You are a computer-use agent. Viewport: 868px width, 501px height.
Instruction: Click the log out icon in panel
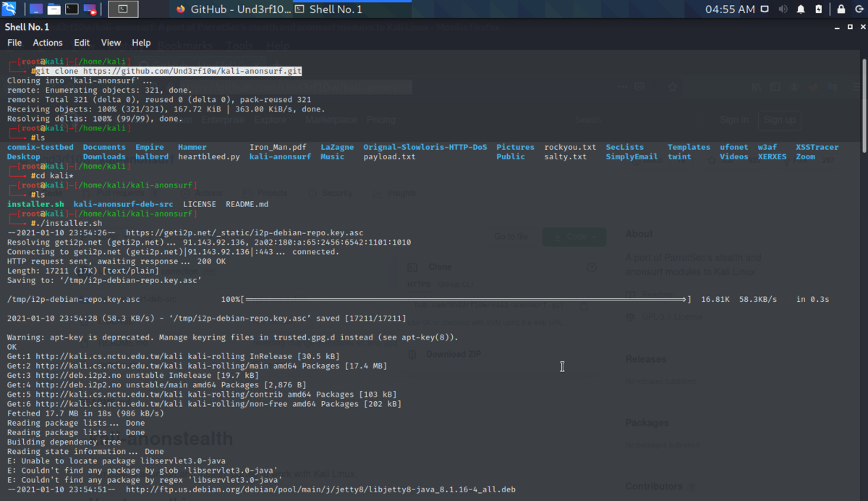click(858, 9)
